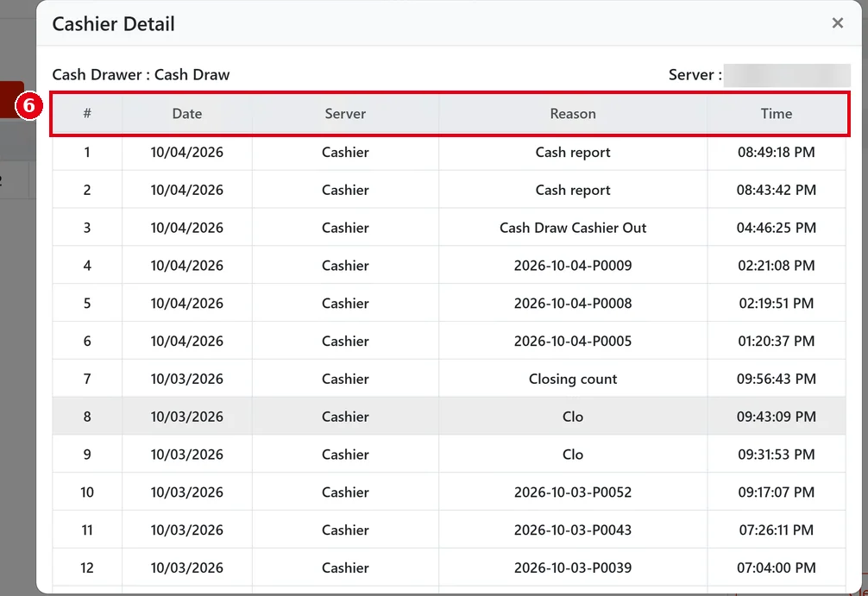
Task: Click the 2026-10-03-P0039 reason cell
Action: point(573,568)
